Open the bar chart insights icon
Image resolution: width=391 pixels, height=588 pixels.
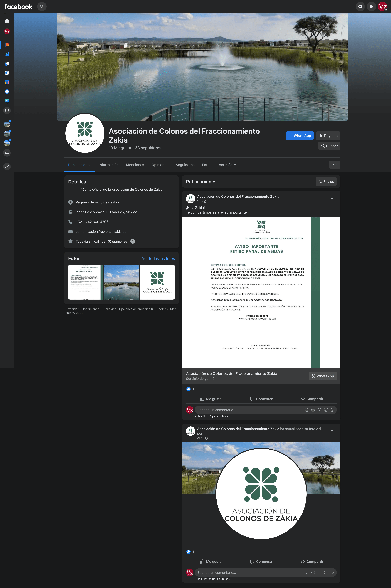pyautogui.click(x=7, y=54)
